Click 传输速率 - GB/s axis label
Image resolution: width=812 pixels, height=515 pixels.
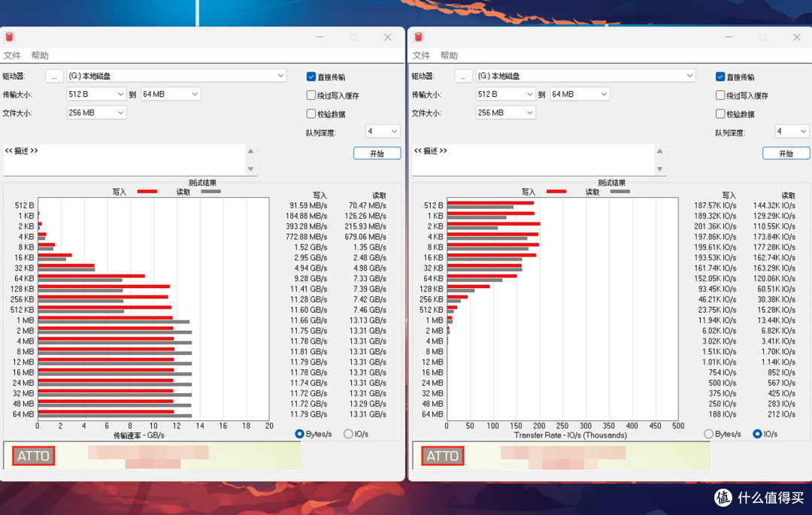(139, 435)
